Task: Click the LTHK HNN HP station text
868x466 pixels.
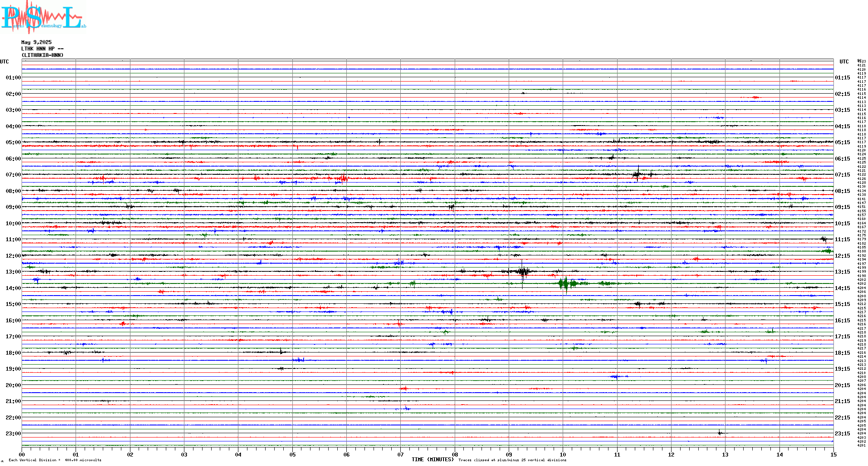Action: click(x=42, y=49)
